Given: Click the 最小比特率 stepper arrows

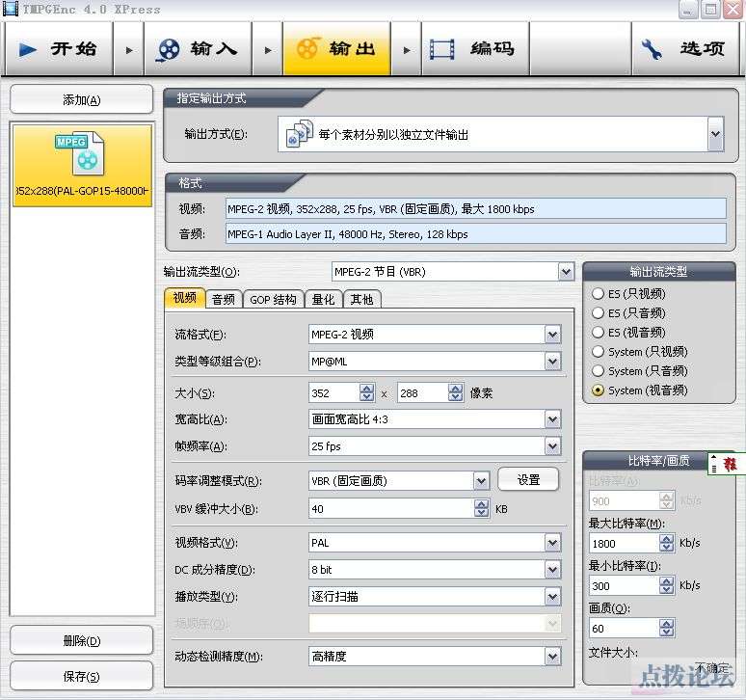Looking at the screenshot, I should pyautogui.click(x=667, y=585).
